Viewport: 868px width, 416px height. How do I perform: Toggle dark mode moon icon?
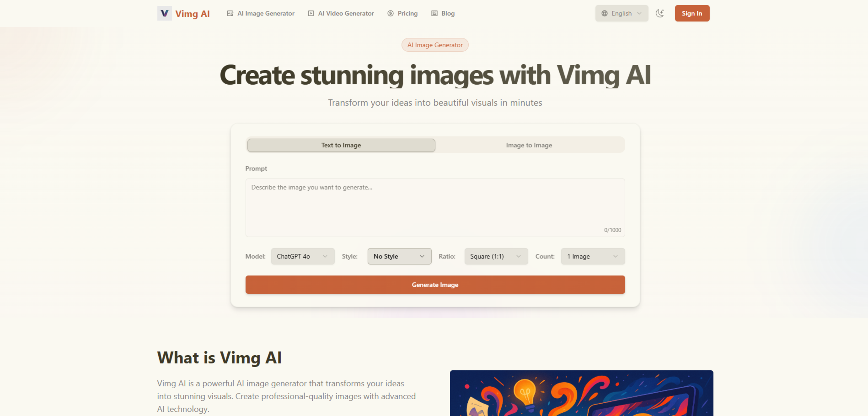click(x=659, y=14)
